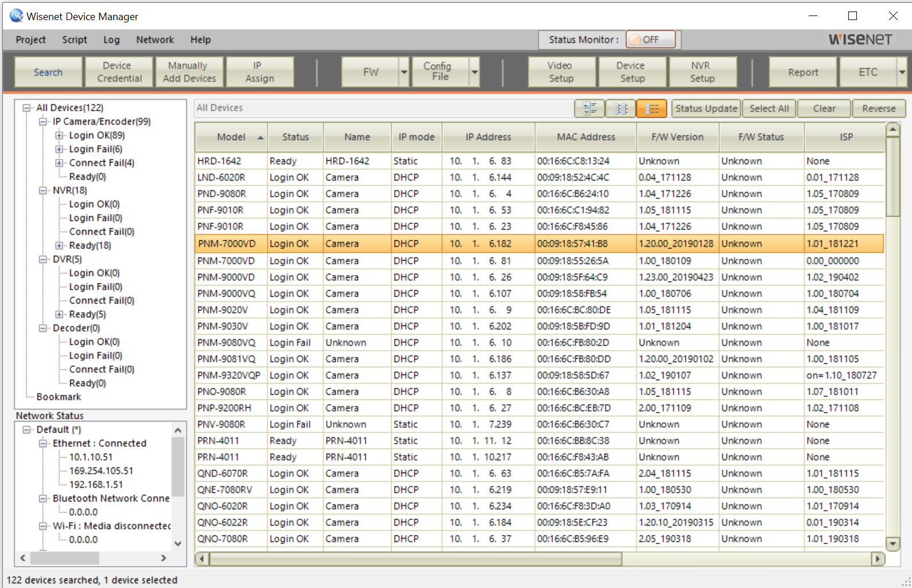Open NVR Setup
Image resolution: width=912 pixels, height=588 pixels.
pyautogui.click(x=702, y=72)
